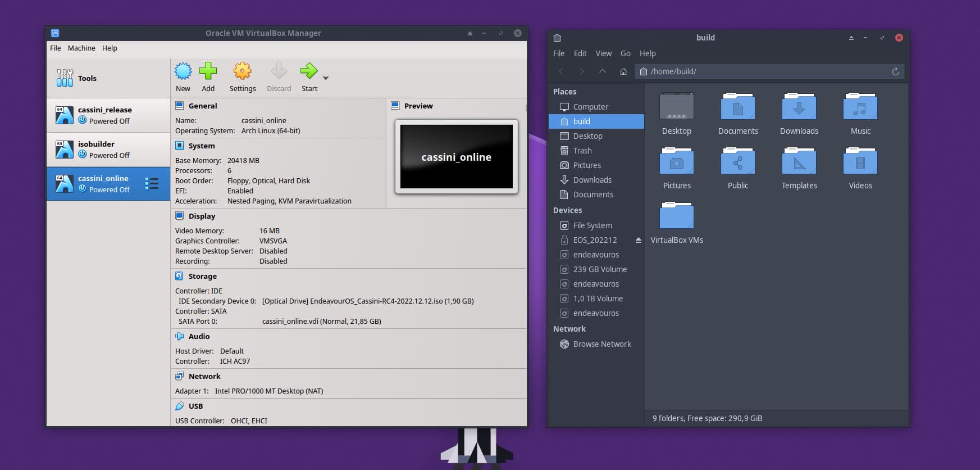Click the Network section header
The height and width of the screenshot is (470, 980).
point(204,376)
